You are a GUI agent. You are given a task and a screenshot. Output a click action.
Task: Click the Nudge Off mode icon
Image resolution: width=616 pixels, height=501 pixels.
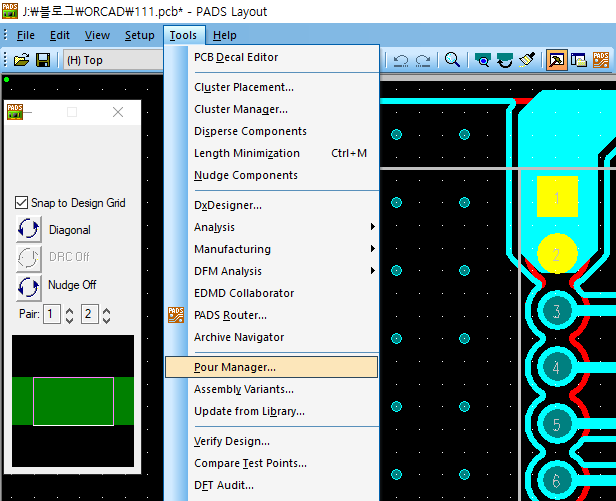pyautogui.click(x=29, y=286)
